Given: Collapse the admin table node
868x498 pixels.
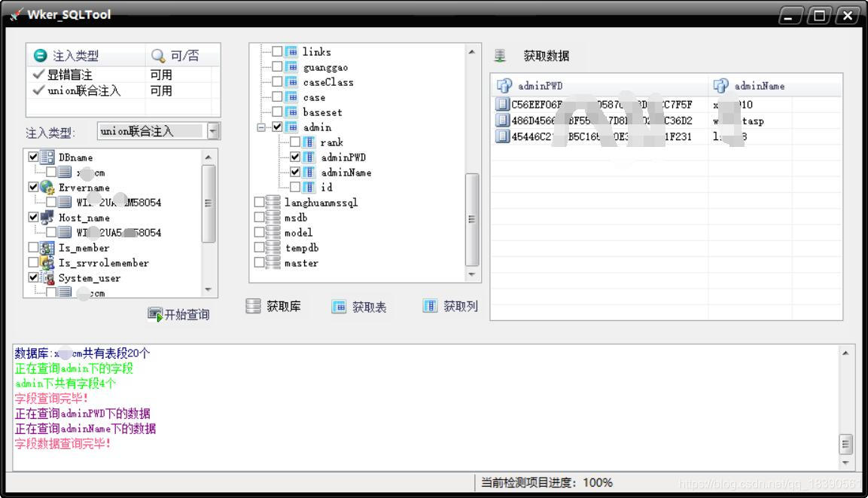Looking at the screenshot, I should pos(261,127).
